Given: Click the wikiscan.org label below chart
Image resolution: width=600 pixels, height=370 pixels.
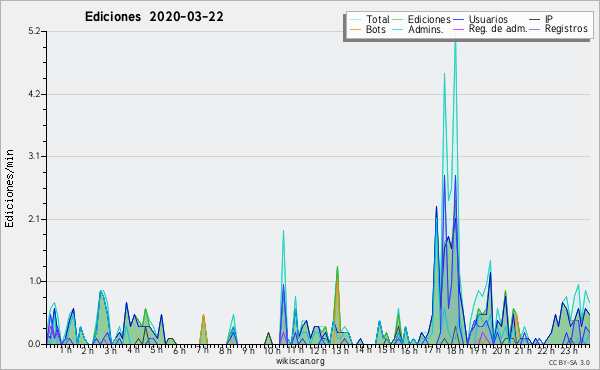Looking at the screenshot, I should (300, 361).
